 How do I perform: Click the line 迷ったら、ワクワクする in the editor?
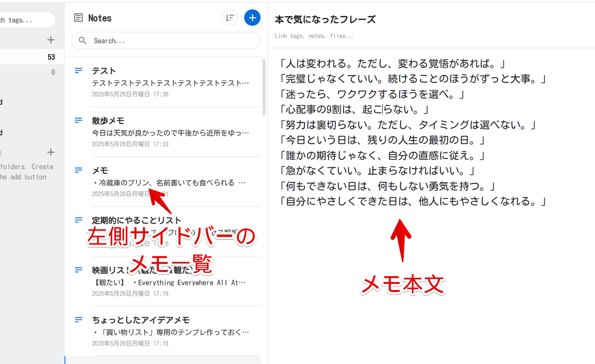pos(373,94)
